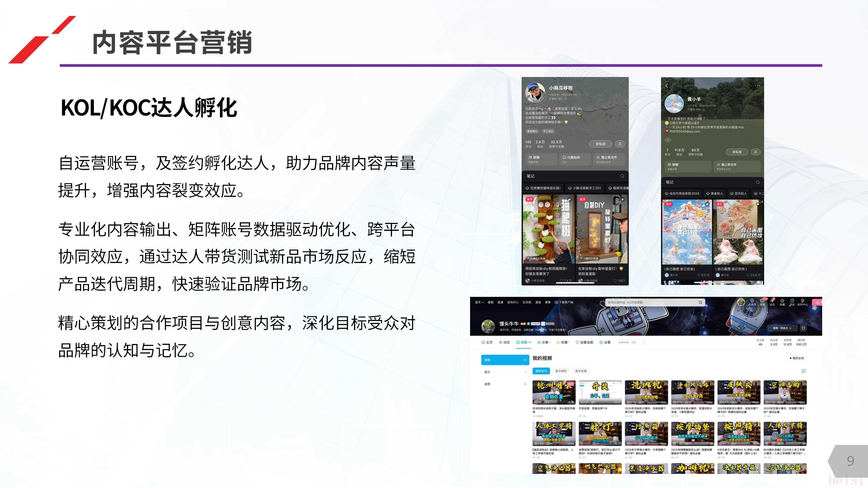Click 发私信 button on 小麻瓜哆啦 profile
868x488 pixels.
601,144
